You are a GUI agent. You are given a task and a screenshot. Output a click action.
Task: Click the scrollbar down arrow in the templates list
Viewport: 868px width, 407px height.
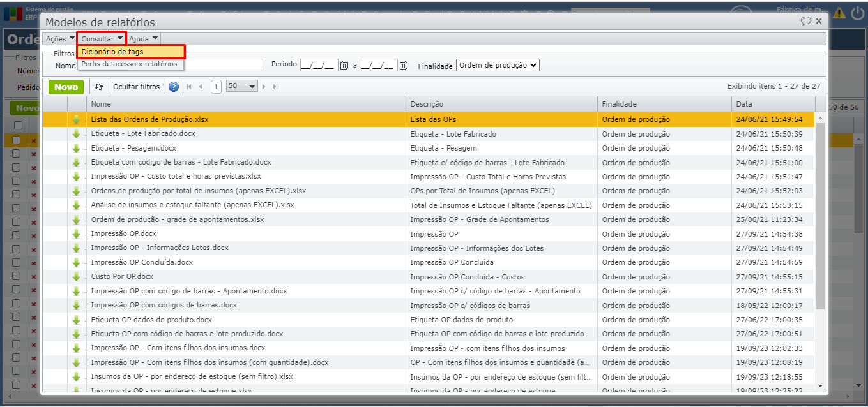coord(820,385)
